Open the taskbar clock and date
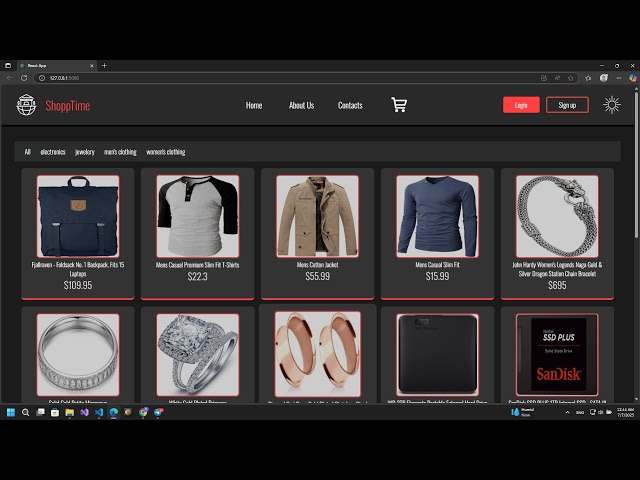Viewport: 640px width, 480px height. 625,412
